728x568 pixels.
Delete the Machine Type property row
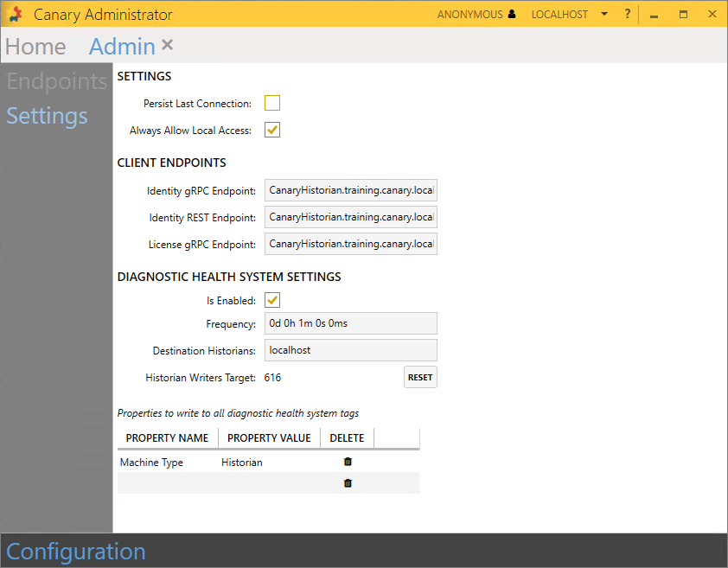(348, 462)
